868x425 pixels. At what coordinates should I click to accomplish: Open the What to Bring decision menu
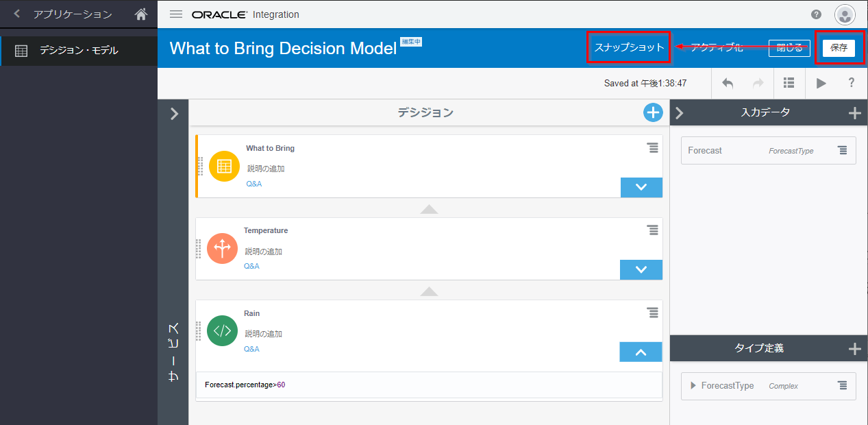tap(652, 148)
